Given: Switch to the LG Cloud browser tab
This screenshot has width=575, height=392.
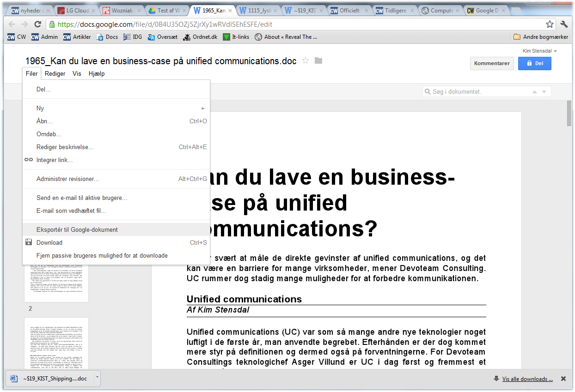Looking at the screenshot, I should point(73,11).
